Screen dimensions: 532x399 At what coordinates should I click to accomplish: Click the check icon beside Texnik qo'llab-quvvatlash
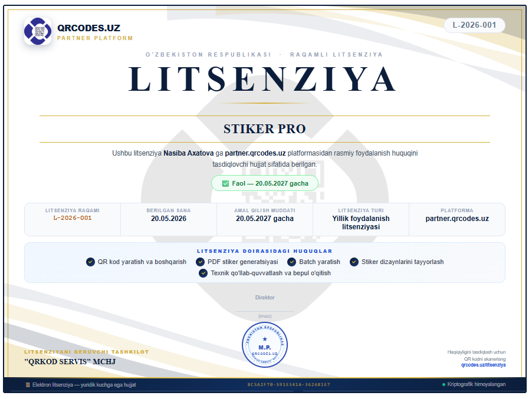tap(203, 273)
